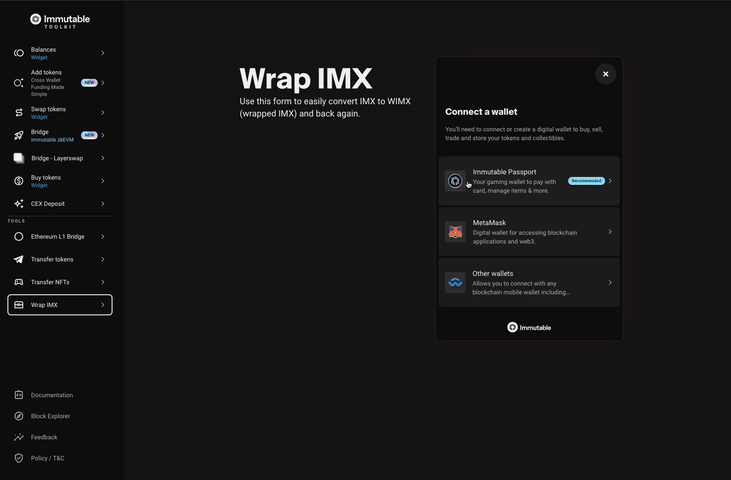Viewport: 731px width, 480px height.
Task: Click the Block Explorer compass icon
Action: click(19, 416)
